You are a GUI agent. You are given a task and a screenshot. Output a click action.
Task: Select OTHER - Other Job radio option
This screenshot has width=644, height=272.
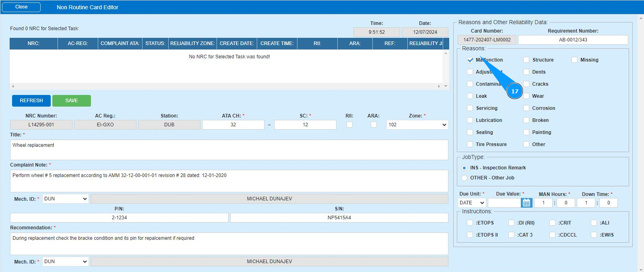coord(464,178)
